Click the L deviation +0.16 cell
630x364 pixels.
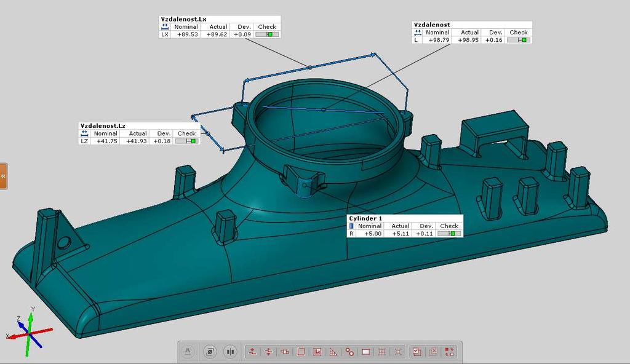(x=494, y=40)
